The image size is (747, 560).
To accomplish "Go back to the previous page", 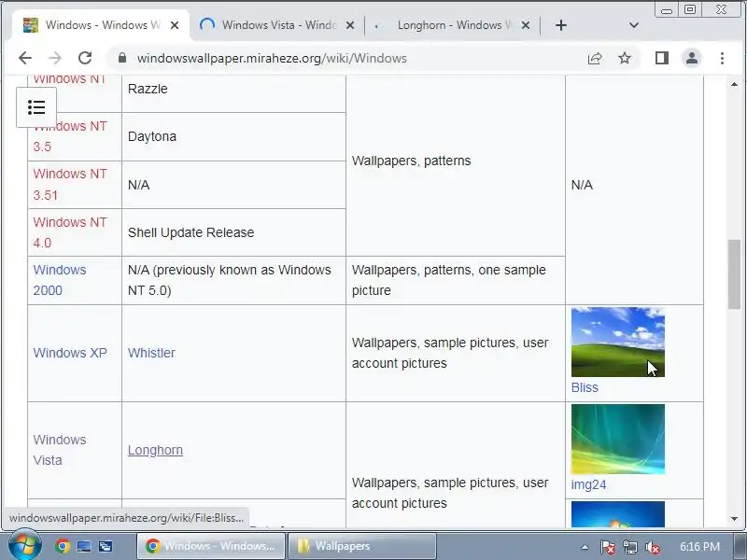I will [25, 58].
